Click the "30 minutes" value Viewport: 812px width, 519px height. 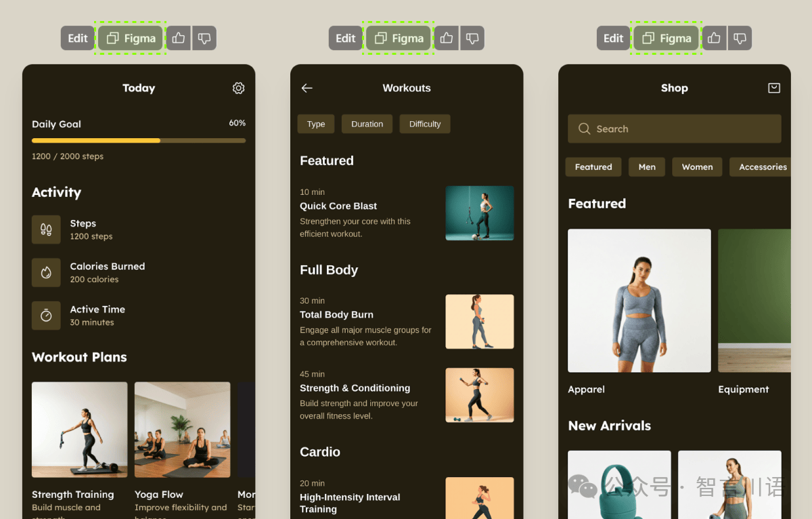(x=92, y=323)
